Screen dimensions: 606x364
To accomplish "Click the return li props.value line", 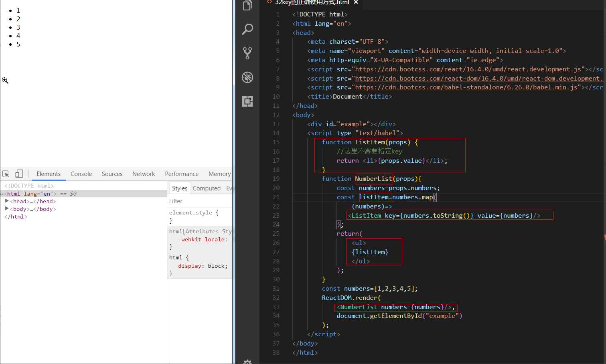I will click(x=392, y=160).
